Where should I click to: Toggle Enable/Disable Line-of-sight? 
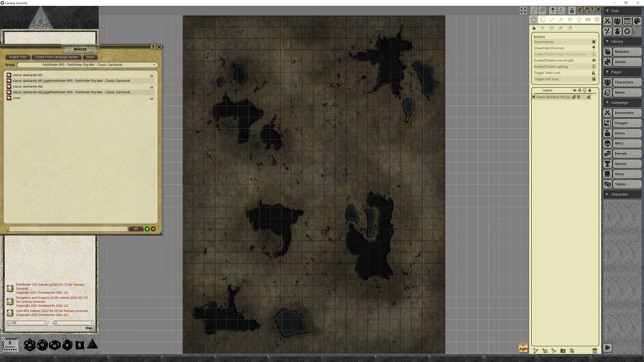pos(565,60)
